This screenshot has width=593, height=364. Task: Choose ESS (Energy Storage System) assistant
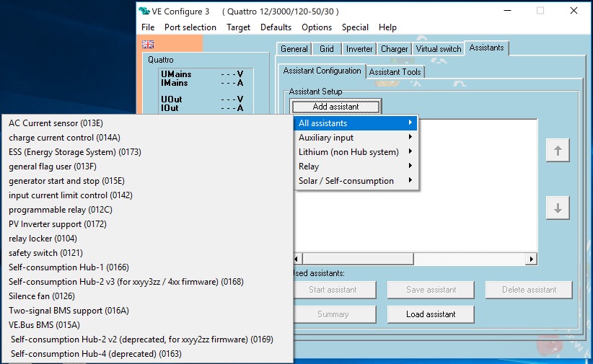[x=74, y=152]
